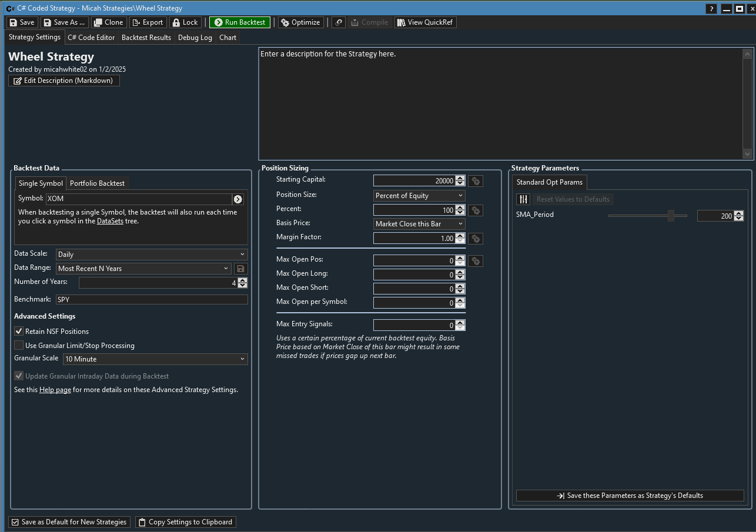Click the save icon next to Data Range
The width and height of the screenshot is (756, 532).
[x=240, y=269]
